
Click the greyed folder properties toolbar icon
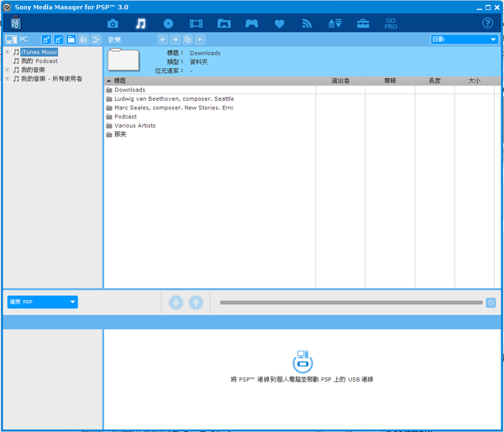(x=83, y=40)
